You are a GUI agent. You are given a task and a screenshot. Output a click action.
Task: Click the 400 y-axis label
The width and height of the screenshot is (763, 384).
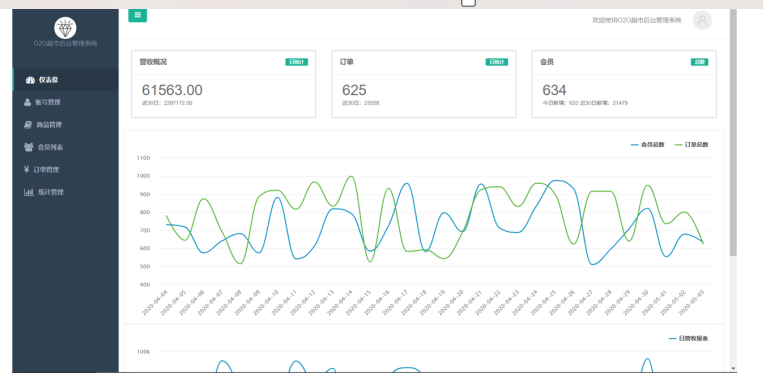(145, 285)
